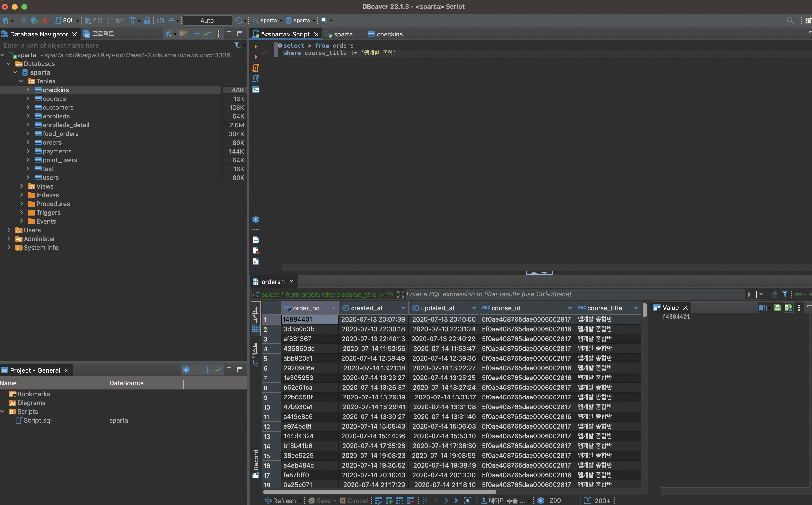Screen dimensions: 812x505
Task: Go to next row arrow in results toolbar
Action: [x=446, y=500]
